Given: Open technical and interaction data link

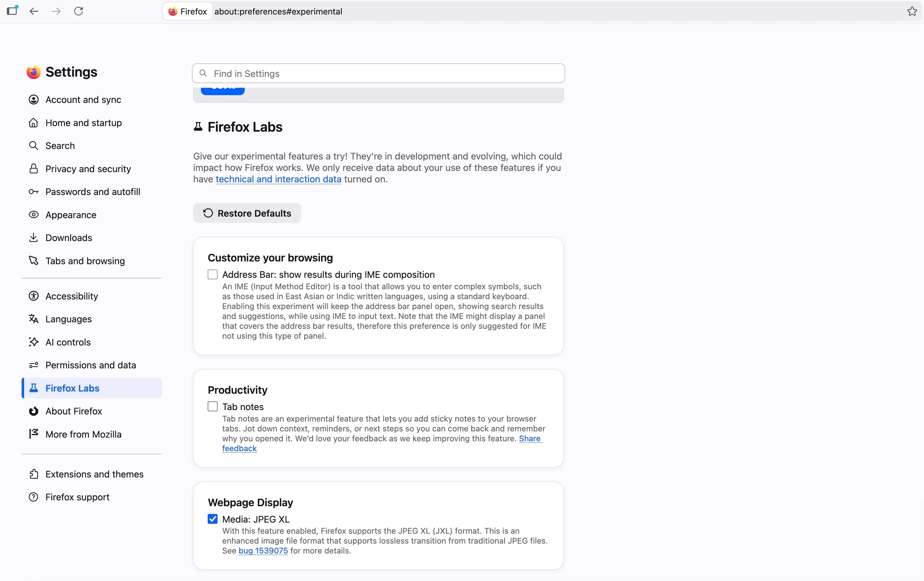Looking at the screenshot, I should (278, 179).
